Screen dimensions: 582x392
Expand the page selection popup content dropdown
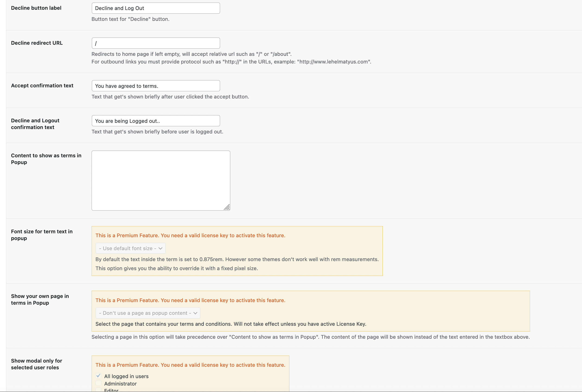(148, 312)
